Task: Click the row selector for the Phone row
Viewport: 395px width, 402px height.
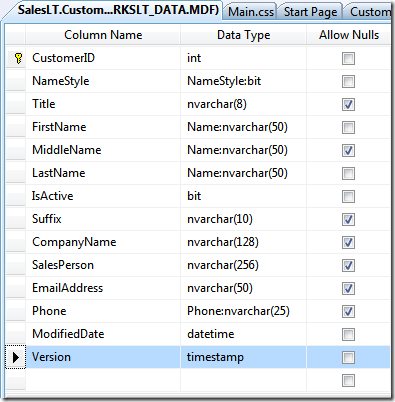Action: (x=15, y=311)
